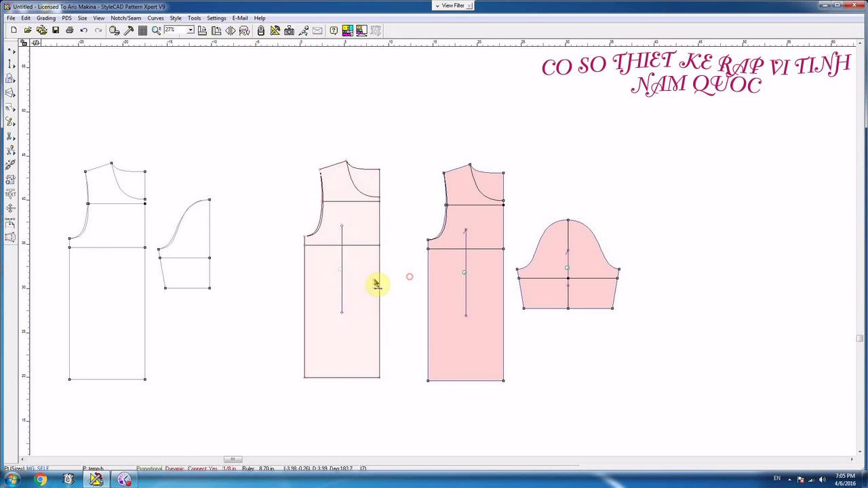Click the envelope mail toolbar icon
This screenshot has height=488, width=868.
click(x=317, y=30)
